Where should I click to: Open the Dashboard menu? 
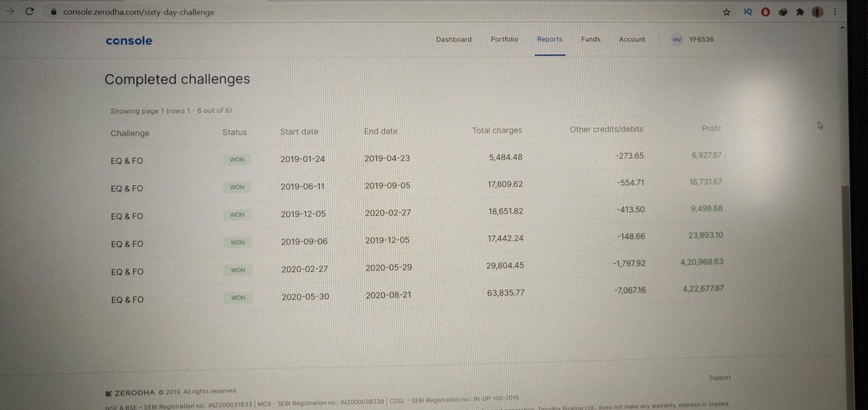point(454,39)
